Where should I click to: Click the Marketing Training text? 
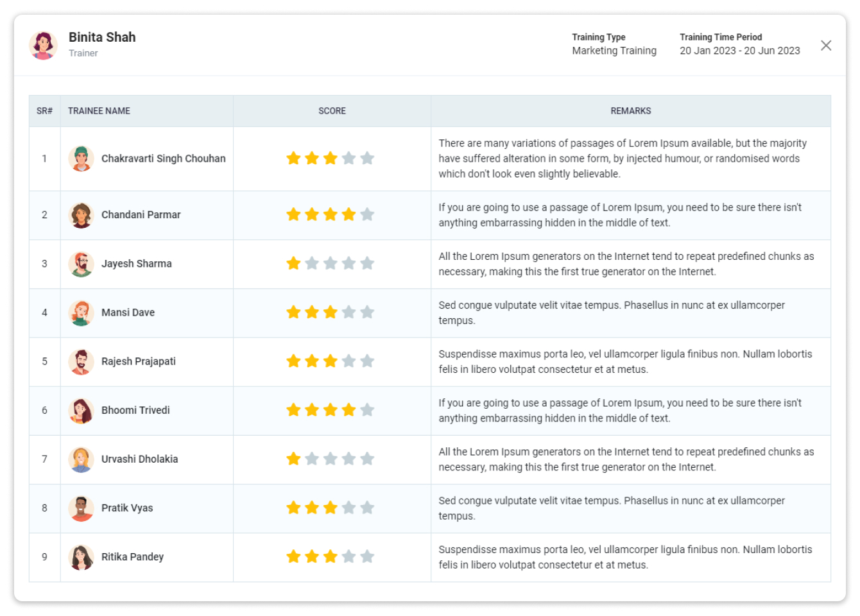tap(614, 50)
